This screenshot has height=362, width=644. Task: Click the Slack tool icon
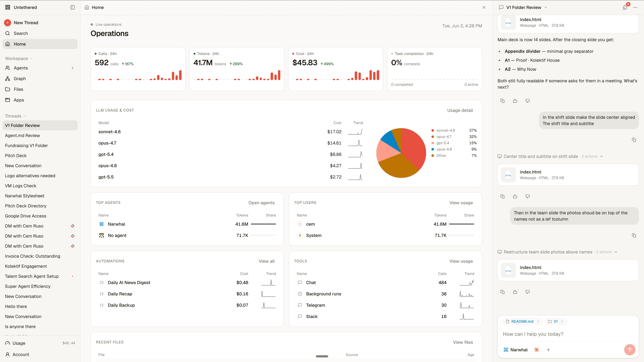click(x=300, y=317)
